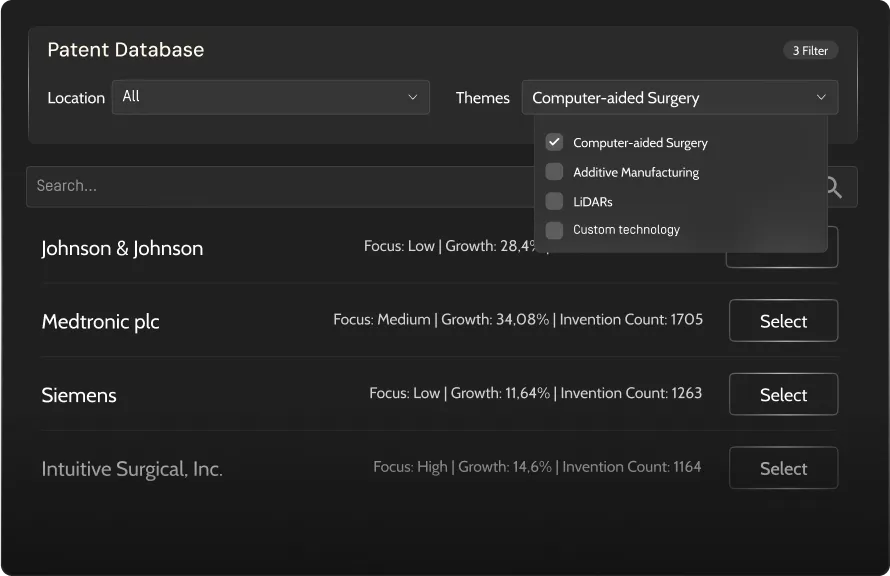Open the Location dropdown set to All

tap(271, 97)
